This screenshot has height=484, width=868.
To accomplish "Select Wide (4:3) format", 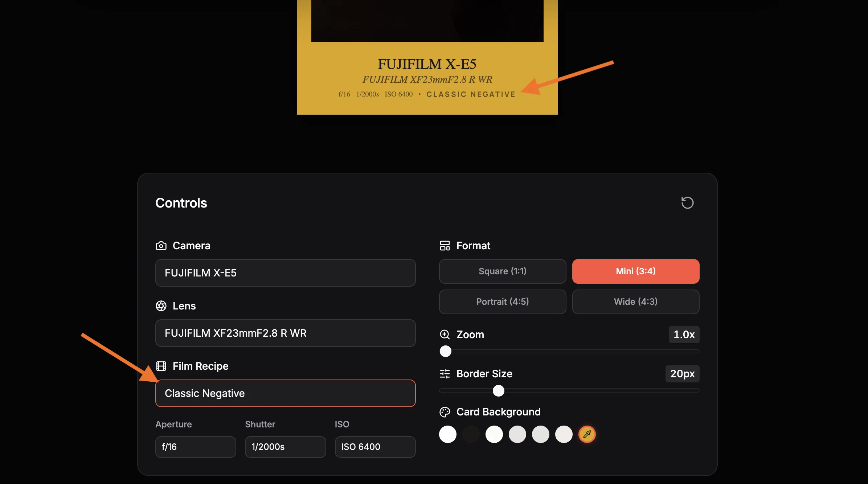I will pos(636,302).
